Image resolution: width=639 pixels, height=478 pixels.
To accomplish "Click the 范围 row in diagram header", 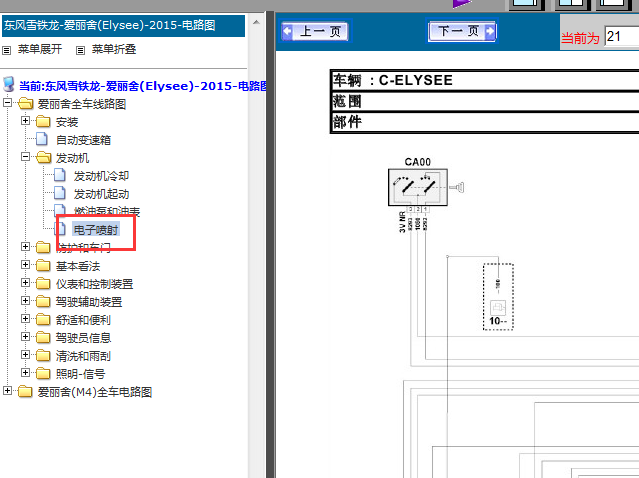I will coord(485,101).
